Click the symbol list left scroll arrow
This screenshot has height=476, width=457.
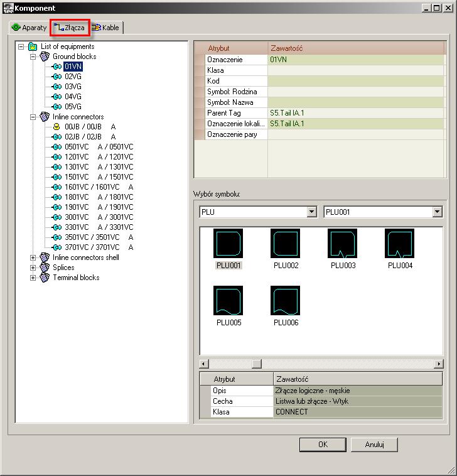(x=204, y=364)
